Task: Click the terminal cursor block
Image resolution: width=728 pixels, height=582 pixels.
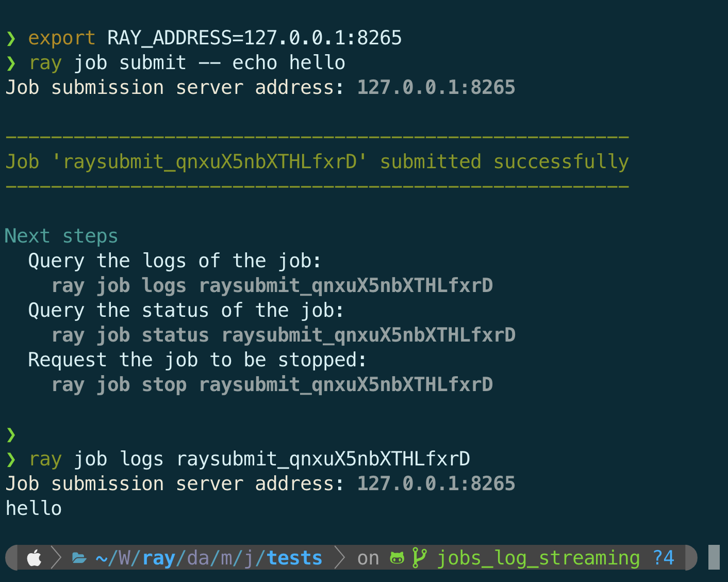Action: coord(714,557)
